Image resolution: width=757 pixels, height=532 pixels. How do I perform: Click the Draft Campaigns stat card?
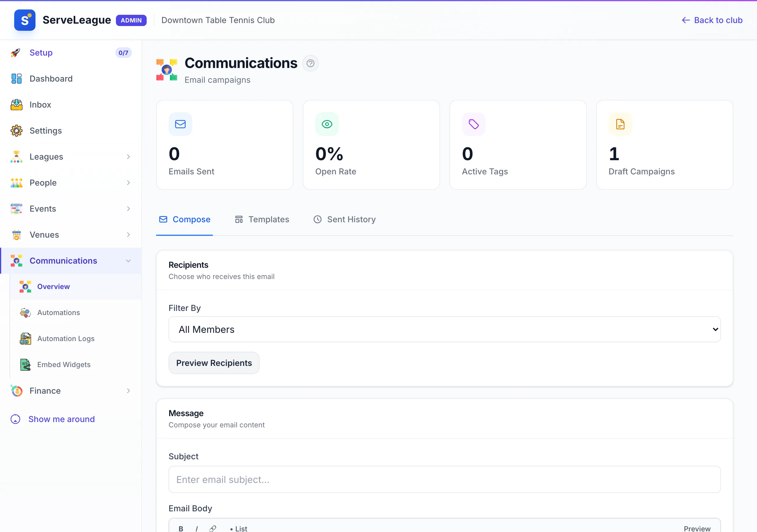click(664, 145)
